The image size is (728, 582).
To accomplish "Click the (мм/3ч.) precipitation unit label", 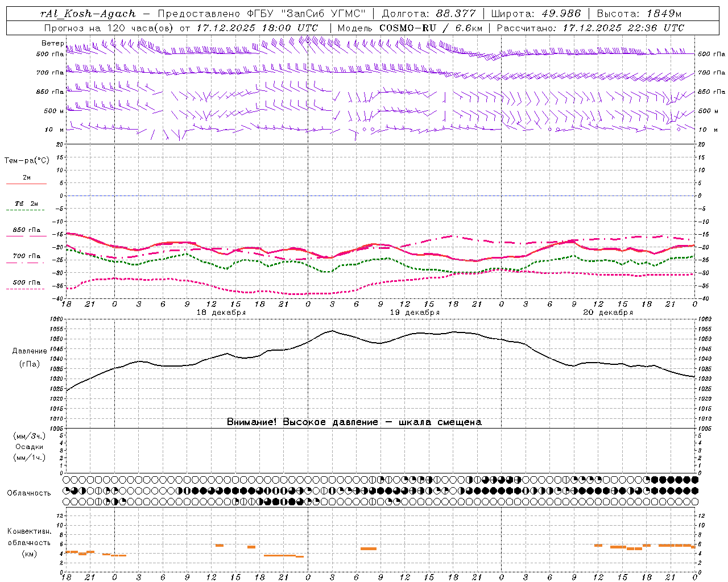I will 30,436.
